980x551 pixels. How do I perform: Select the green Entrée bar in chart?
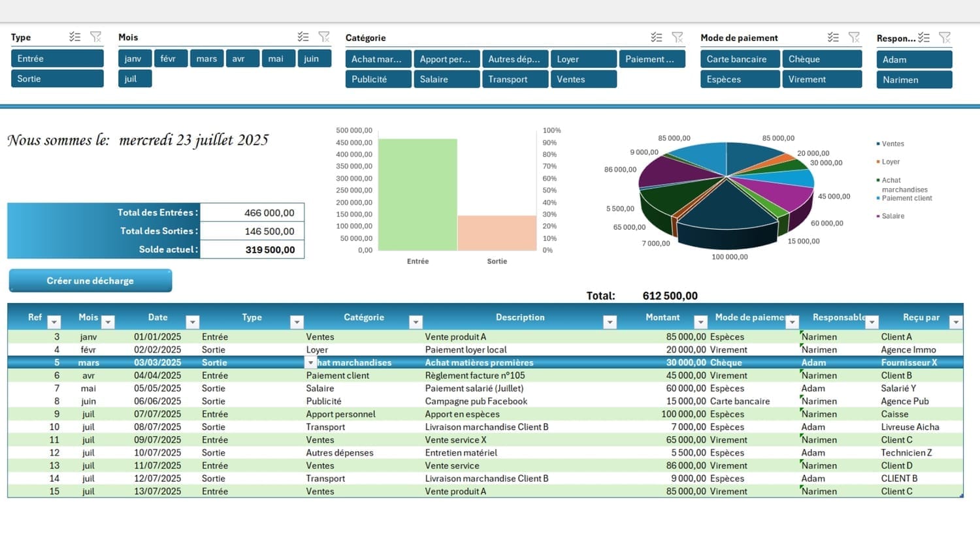pyautogui.click(x=417, y=195)
